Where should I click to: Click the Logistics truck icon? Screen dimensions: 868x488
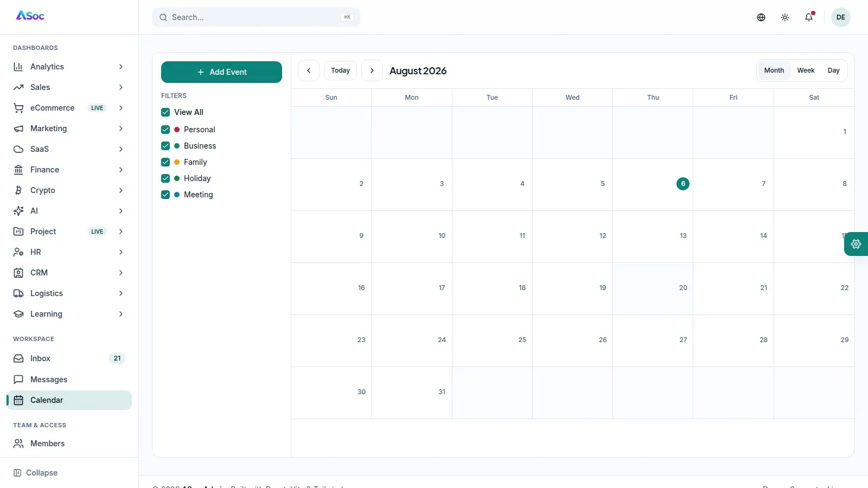(18, 293)
